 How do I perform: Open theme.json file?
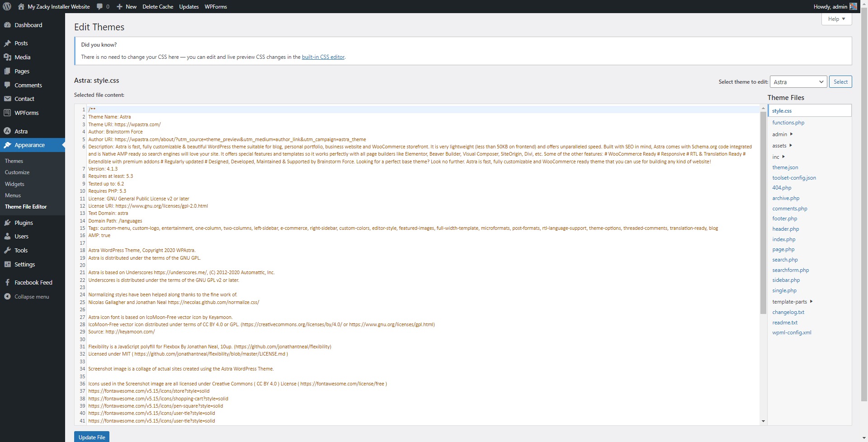pos(785,167)
